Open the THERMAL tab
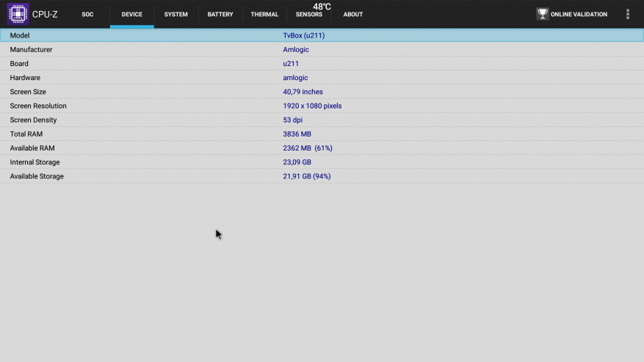Screen dimensions: 644x362 [x=264, y=15]
